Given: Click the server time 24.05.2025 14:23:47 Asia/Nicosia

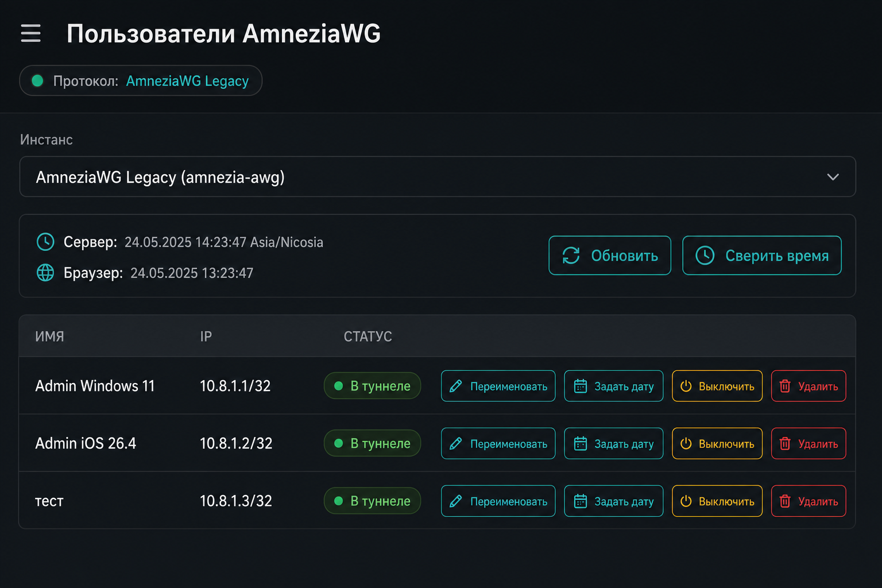Looking at the screenshot, I should (x=224, y=242).
